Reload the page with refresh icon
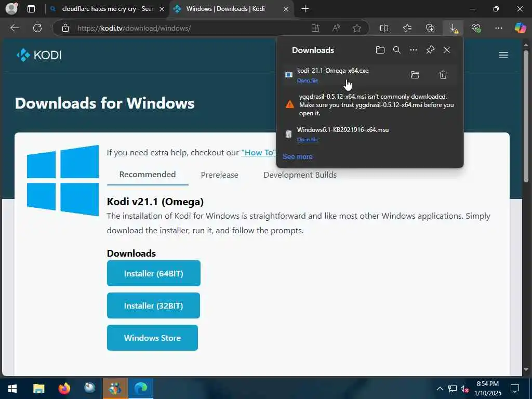This screenshot has height=399, width=532. coord(37,28)
